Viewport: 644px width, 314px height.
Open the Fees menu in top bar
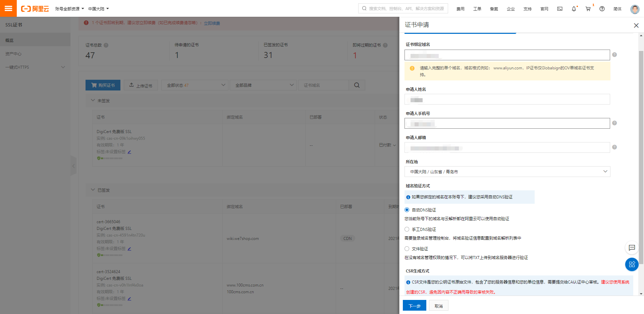click(460, 9)
